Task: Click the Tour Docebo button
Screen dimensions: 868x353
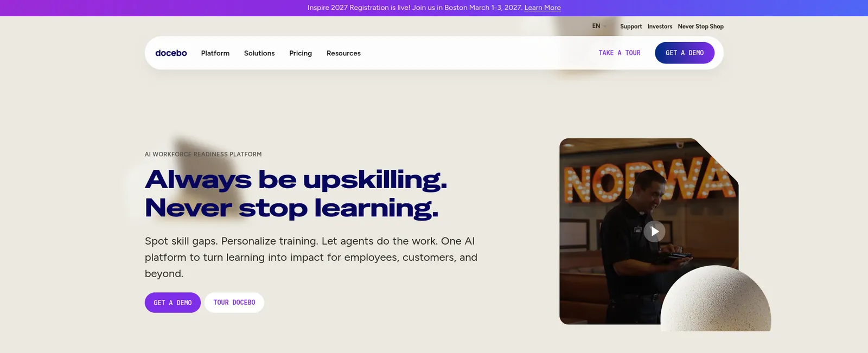Action: (x=234, y=303)
